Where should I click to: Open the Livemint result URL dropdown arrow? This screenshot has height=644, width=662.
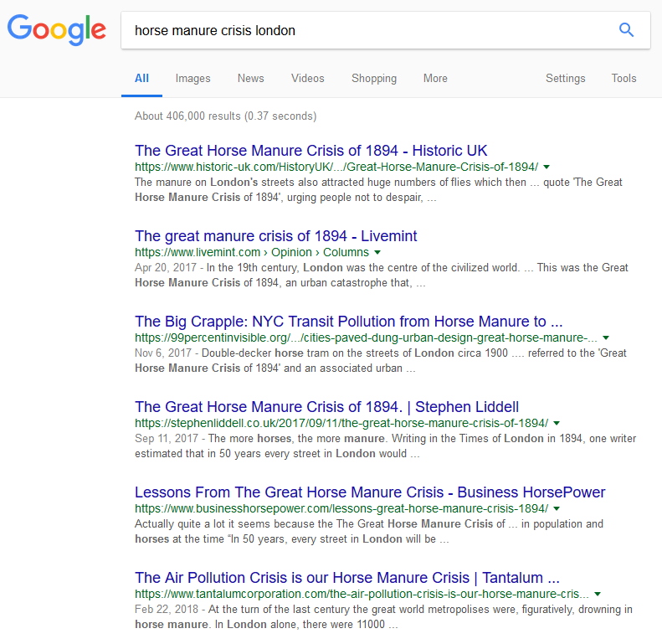pyautogui.click(x=377, y=252)
